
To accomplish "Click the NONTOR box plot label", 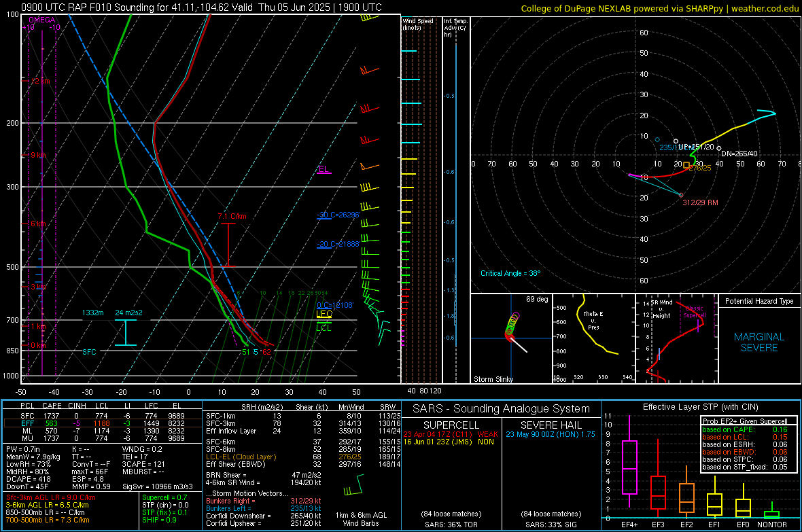I will (x=772, y=525).
